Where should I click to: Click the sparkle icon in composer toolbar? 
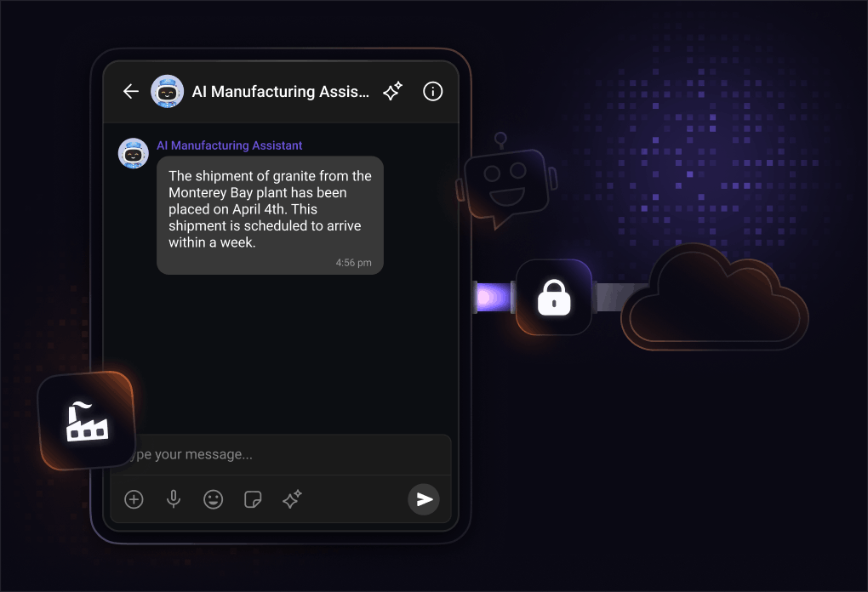coord(292,499)
